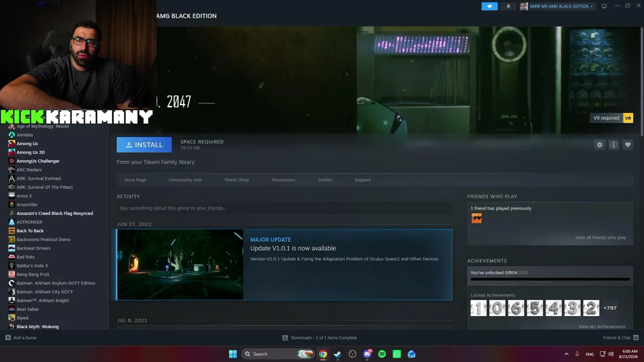Open the Guides tab

[x=325, y=179]
